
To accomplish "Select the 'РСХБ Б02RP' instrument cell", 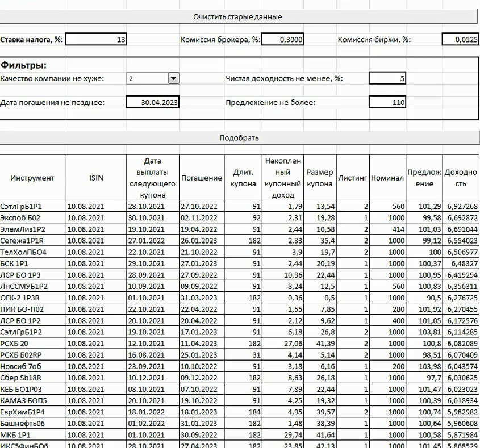I will (x=33, y=355).
